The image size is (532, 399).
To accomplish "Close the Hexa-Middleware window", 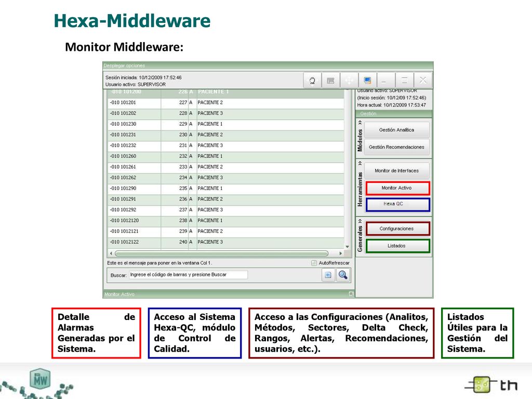I will [x=423, y=81].
